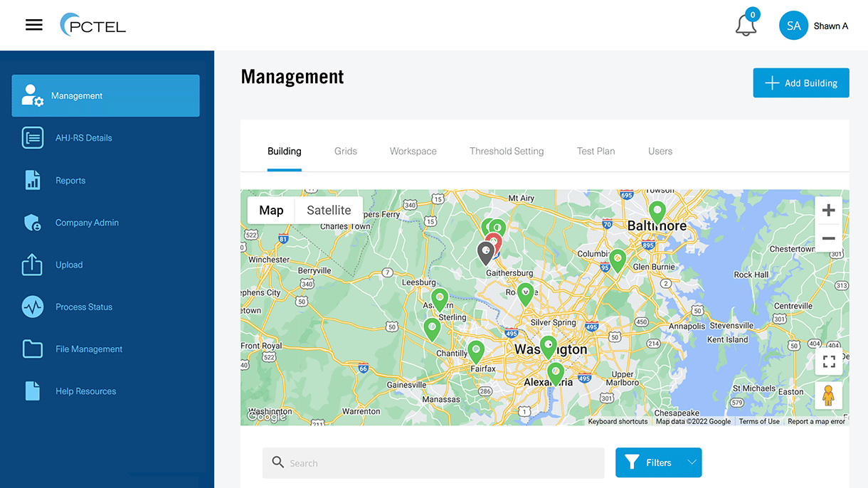Click the Add Building button

coord(800,83)
